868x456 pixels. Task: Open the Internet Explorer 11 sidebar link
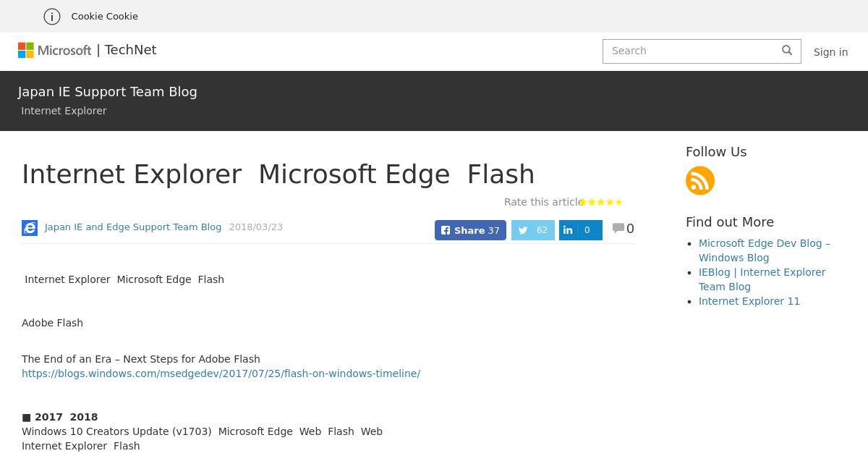749,301
